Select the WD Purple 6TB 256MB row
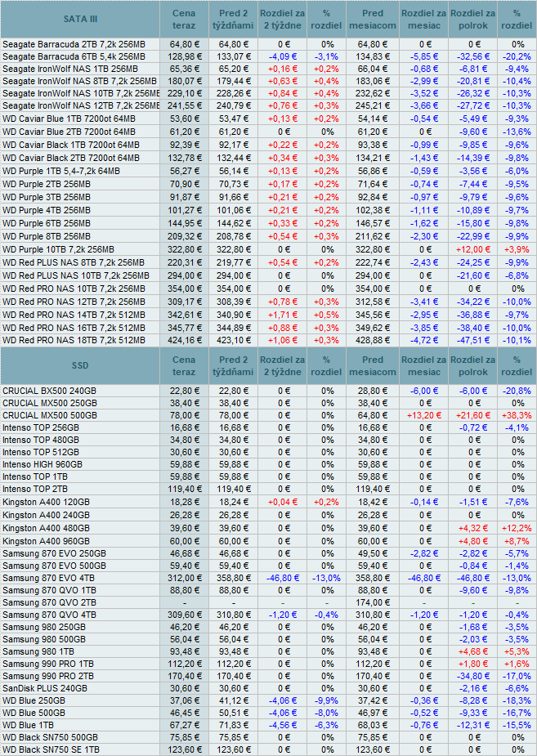The height and width of the screenshot is (756, 537). (47, 223)
